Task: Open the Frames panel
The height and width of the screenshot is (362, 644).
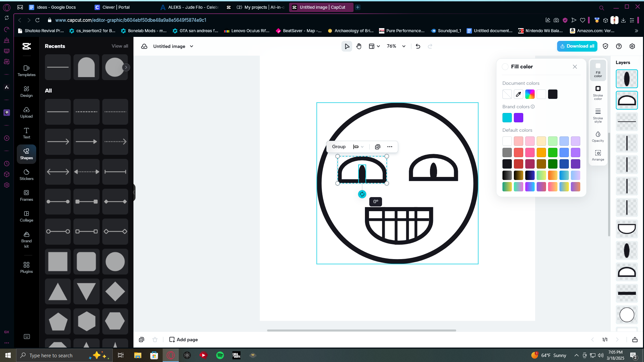Action: (26, 195)
